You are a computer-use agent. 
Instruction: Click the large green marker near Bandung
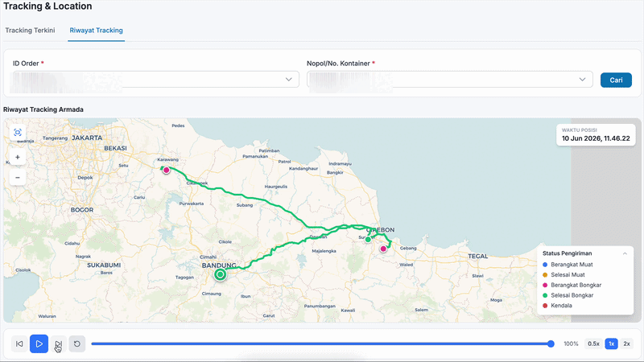pos(220,274)
